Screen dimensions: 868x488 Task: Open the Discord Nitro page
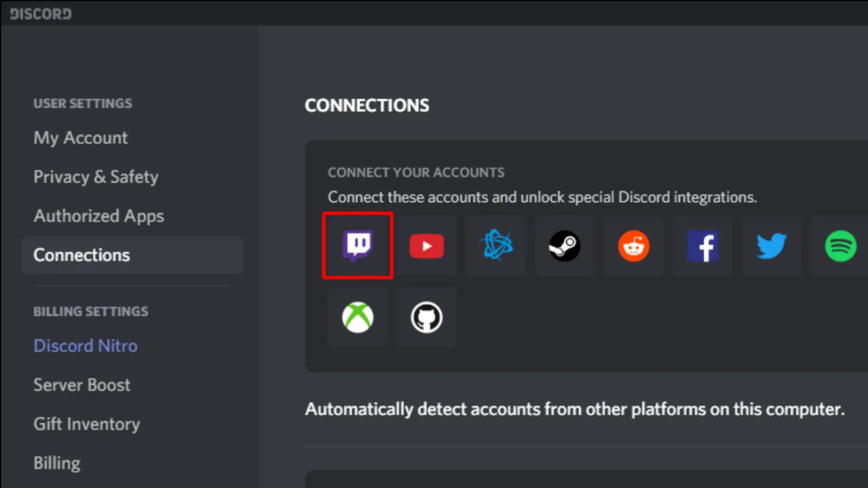pyautogui.click(x=85, y=346)
